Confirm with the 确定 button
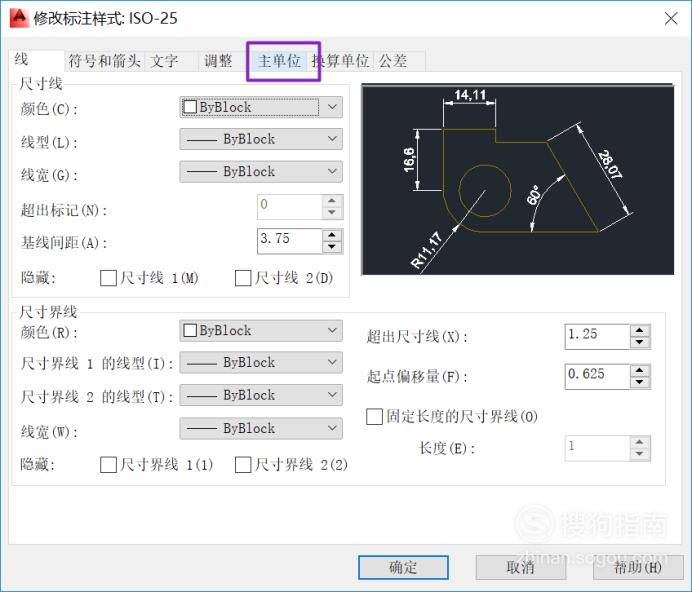 tap(403, 568)
